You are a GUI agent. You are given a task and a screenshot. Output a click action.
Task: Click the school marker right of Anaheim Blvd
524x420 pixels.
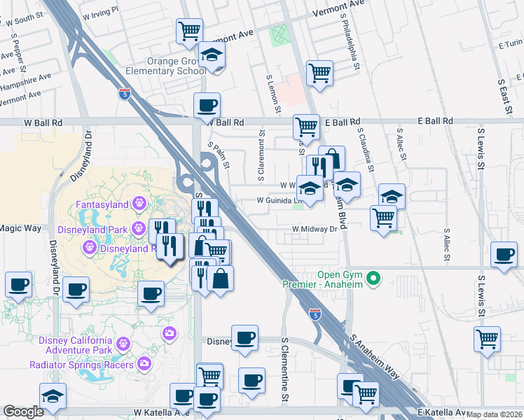pyautogui.click(x=347, y=186)
